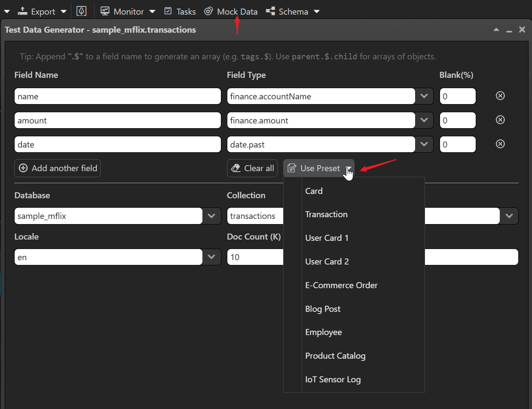Click the sample_mflix database field
The width and height of the screenshot is (532, 409).
point(108,216)
